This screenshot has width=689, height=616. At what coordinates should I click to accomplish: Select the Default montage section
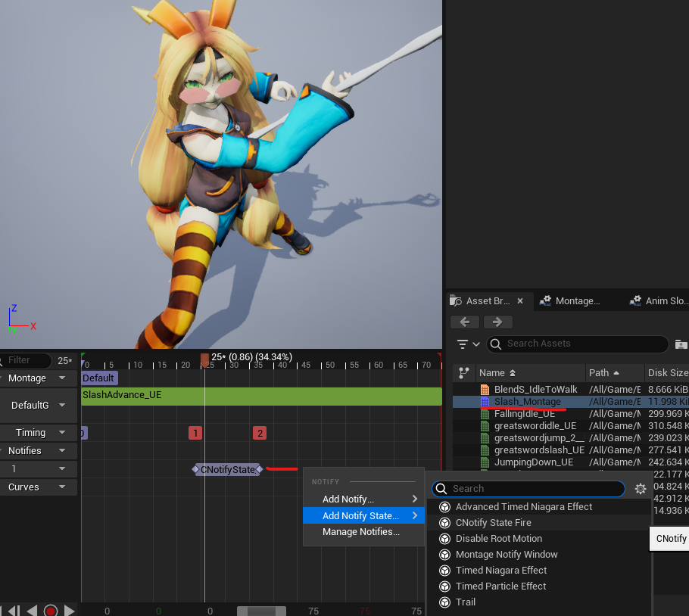(99, 378)
